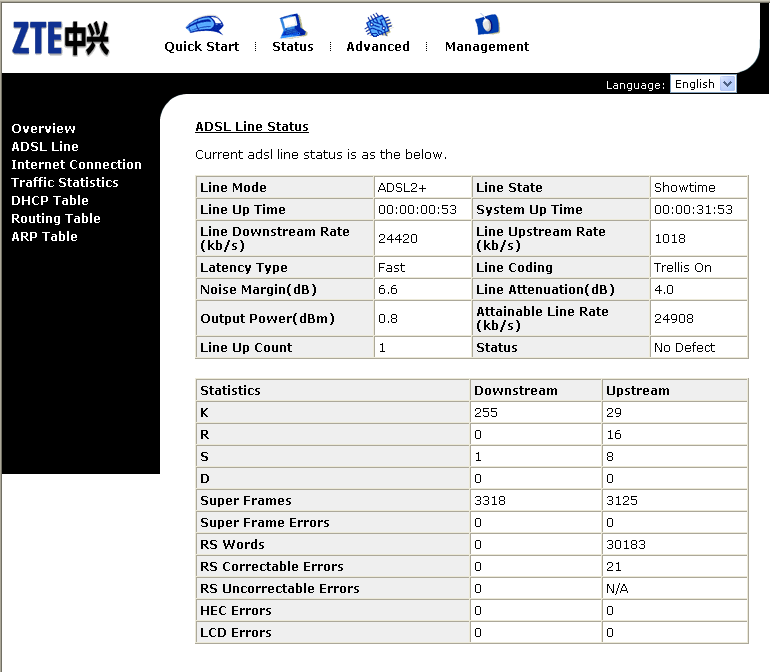
Task: Click the Line Coding label cell
Action: tap(561, 268)
